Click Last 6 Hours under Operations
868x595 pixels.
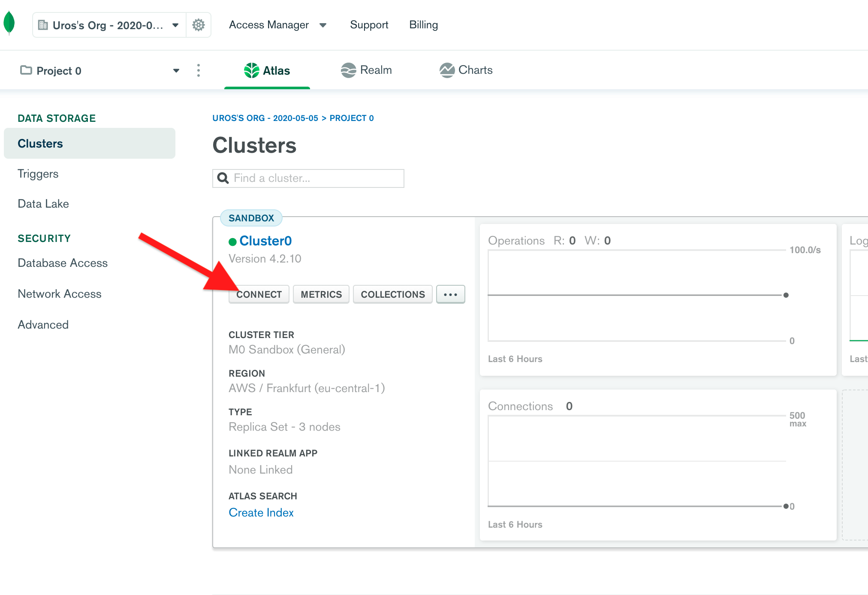pos(515,359)
